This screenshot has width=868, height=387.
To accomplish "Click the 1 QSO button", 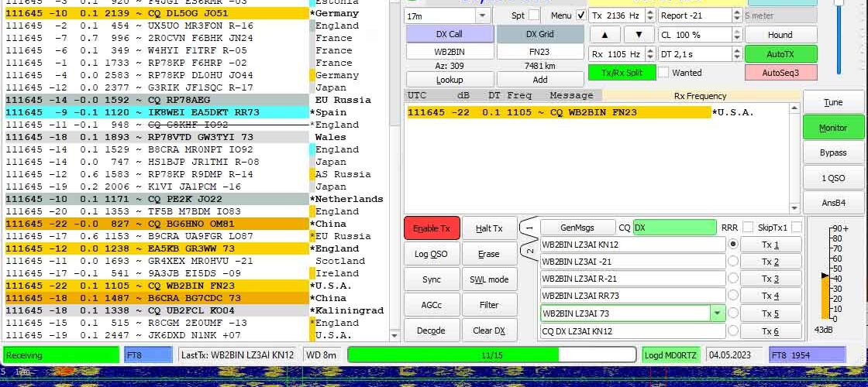I will tap(833, 178).
